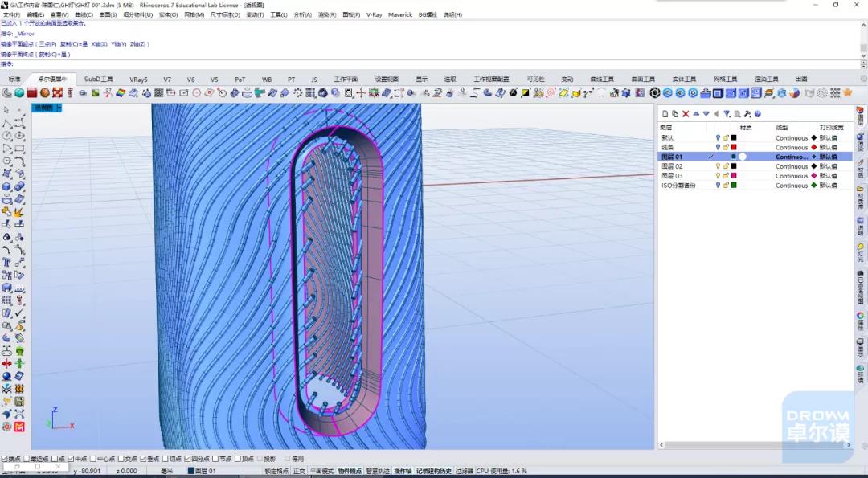Click the gear icon at toolbar tabs end
The image size is (868, 478).
862,79
